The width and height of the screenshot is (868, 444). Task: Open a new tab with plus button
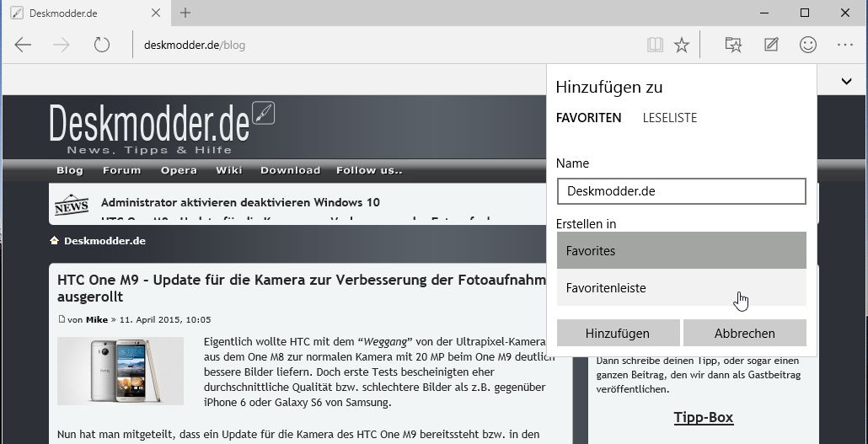tap(185, 13)
